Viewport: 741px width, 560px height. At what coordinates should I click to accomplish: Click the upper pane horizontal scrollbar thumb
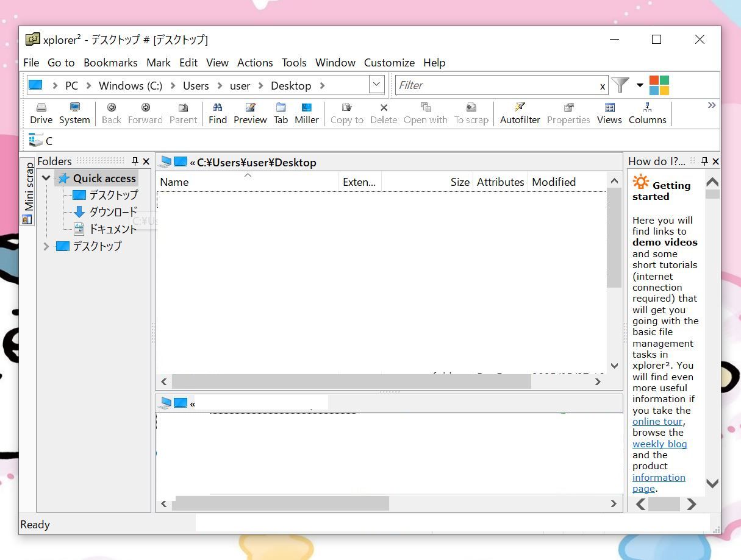pyautogui.click(x=351, y=381)
